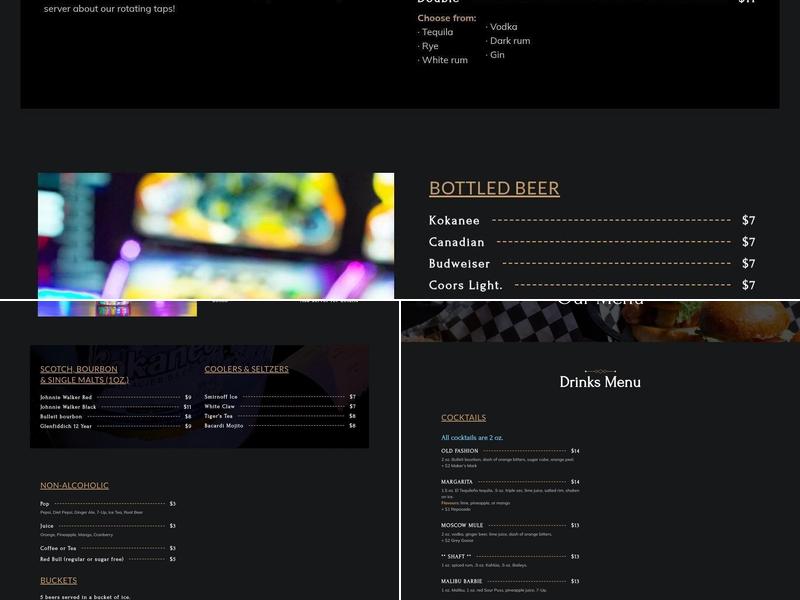Open the NON-ALCOHOLIC section heading
Viewport: 800px width, 600px height.
(75, 485)
